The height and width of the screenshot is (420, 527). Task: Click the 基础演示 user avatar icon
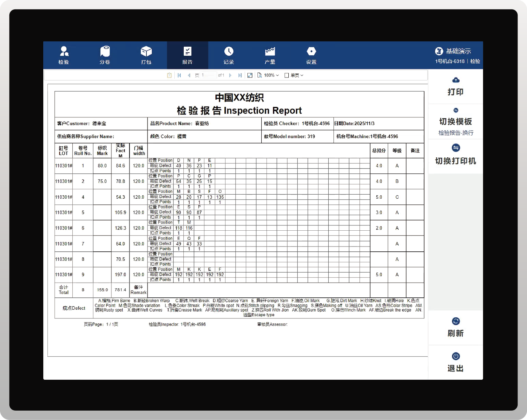[x=439, y=51]
